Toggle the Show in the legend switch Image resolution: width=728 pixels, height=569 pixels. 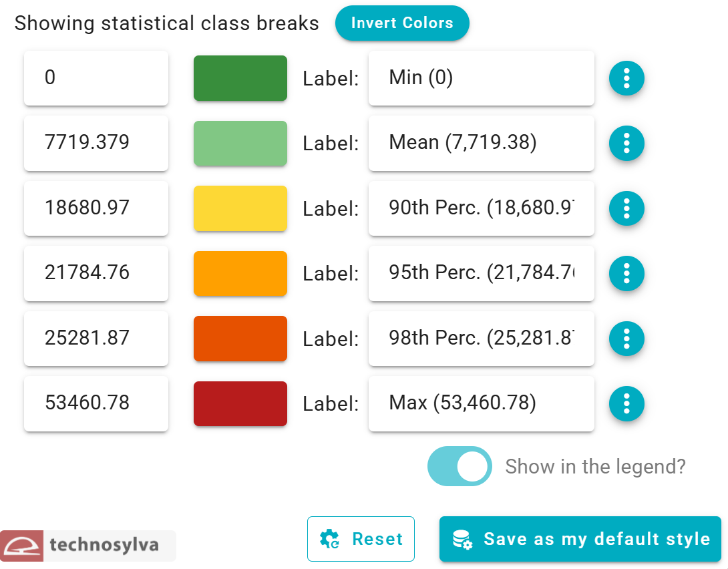[460, 466]
